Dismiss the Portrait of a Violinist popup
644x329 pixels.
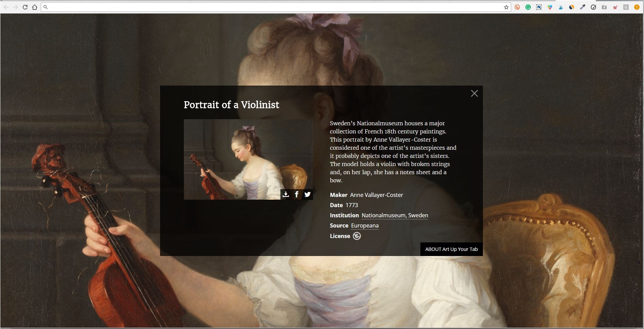(x=474, y=93)
